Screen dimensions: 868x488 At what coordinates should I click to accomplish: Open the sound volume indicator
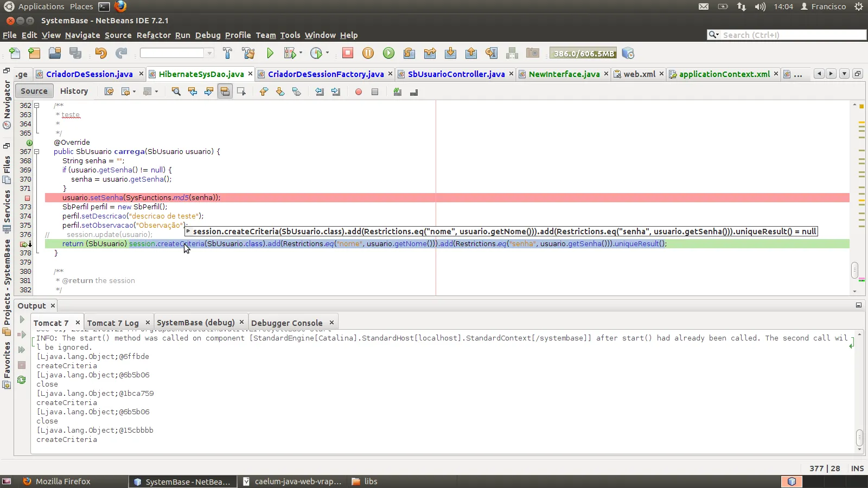[760, 7]
